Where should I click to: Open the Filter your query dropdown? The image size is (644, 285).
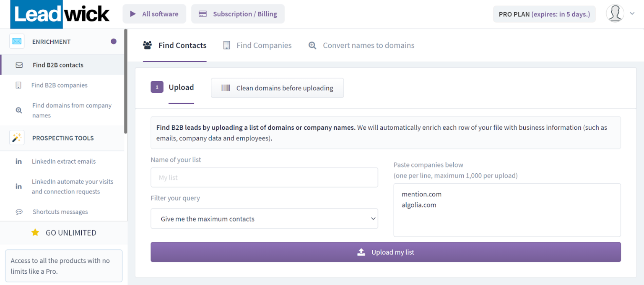tap(264, 219)
